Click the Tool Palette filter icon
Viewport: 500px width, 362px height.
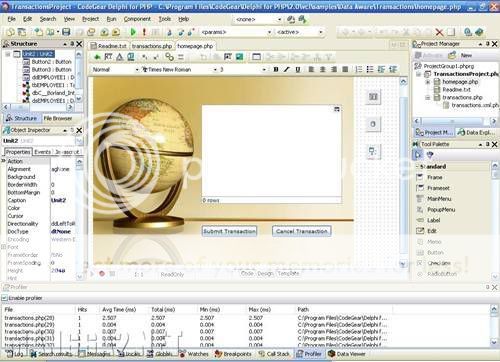[x=430, y=154]
